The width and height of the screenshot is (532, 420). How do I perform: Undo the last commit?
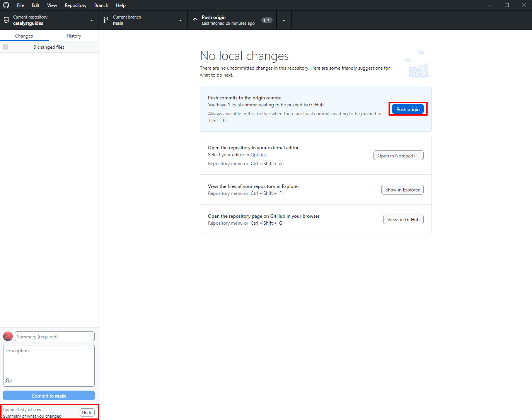click(x=87, y=413)
